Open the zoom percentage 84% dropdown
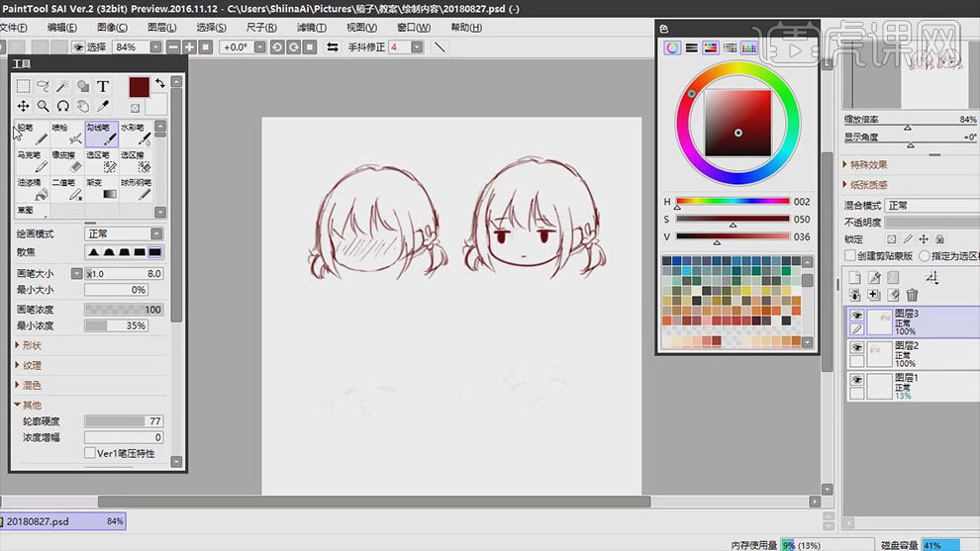Screen dimensions: 980x551 coord(155,46)
